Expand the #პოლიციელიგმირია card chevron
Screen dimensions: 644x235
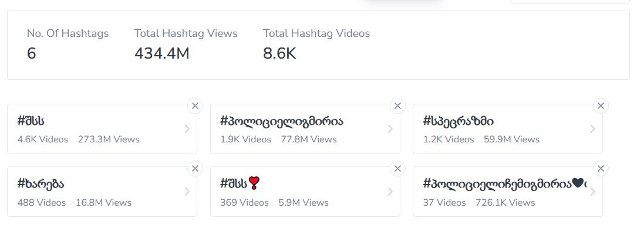tap(390, 129)
